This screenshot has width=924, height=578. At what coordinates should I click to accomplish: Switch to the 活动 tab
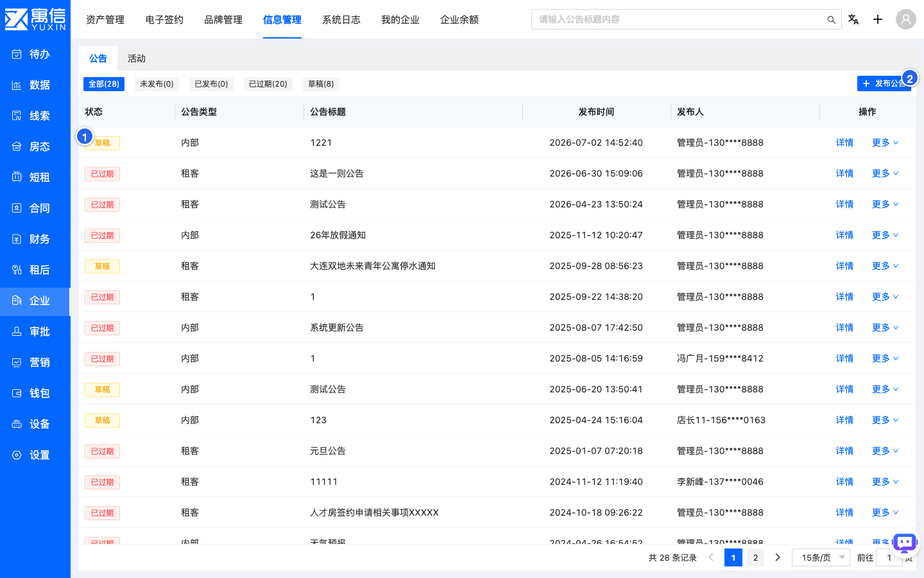click(137, 58)
